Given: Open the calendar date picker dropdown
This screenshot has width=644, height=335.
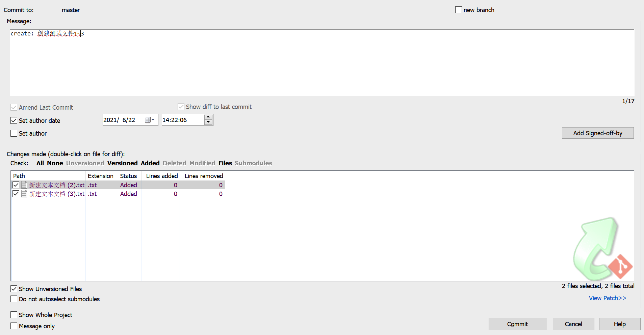Looking at the screenshot, I should pos(150,120).
